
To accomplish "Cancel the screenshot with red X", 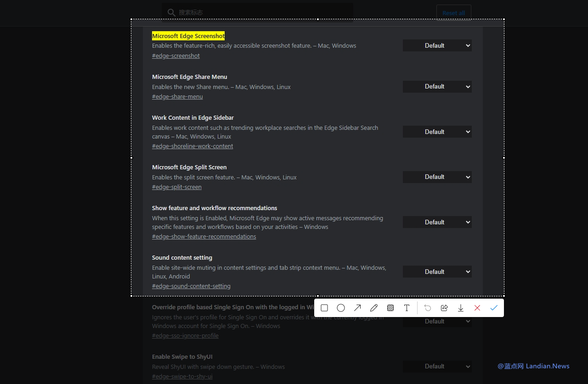I will click(477, 308).
